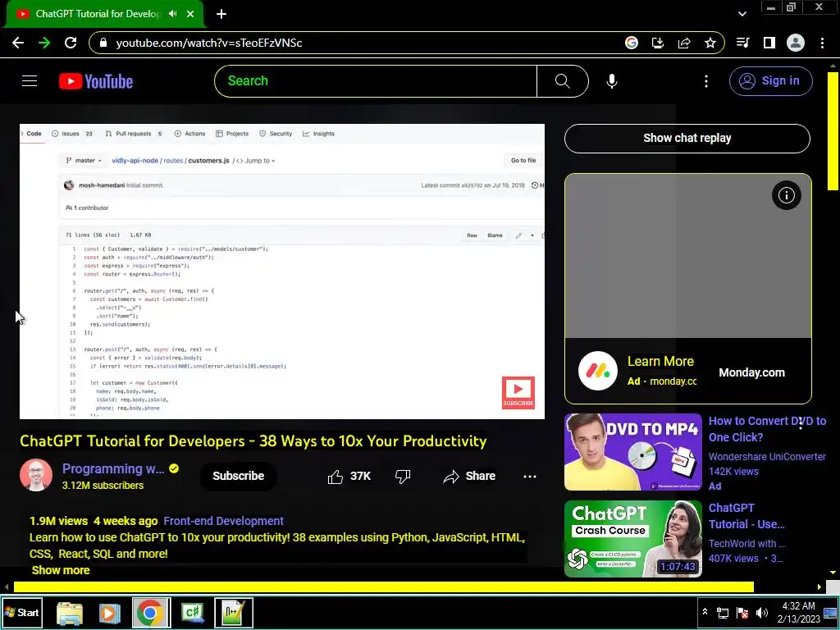The height and width of the screenshot is (630, 840).
Task: Open the DVD to MP4 video thumbnail
Action: [x=633, y=452]
